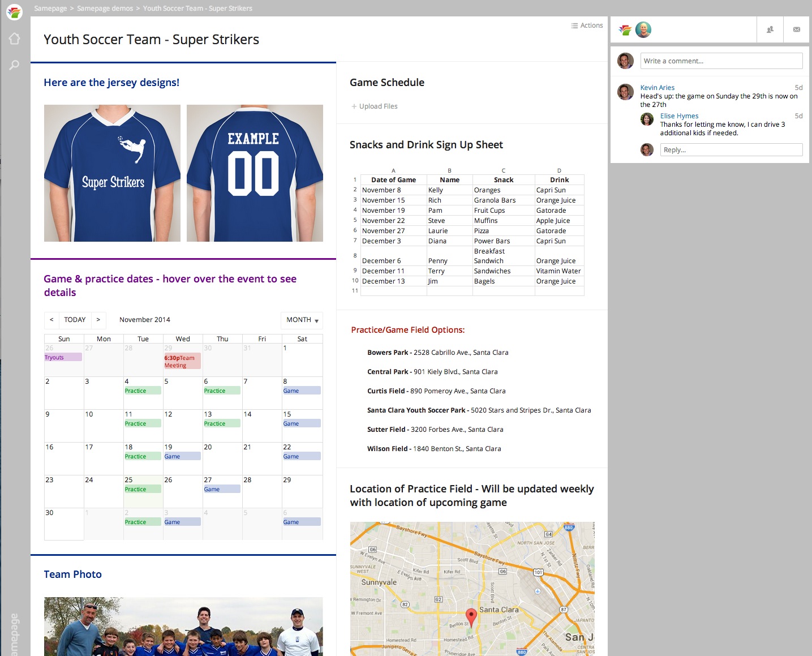
Task: Click Samepage breadcrumb link
Action: [x=50, y=8]
